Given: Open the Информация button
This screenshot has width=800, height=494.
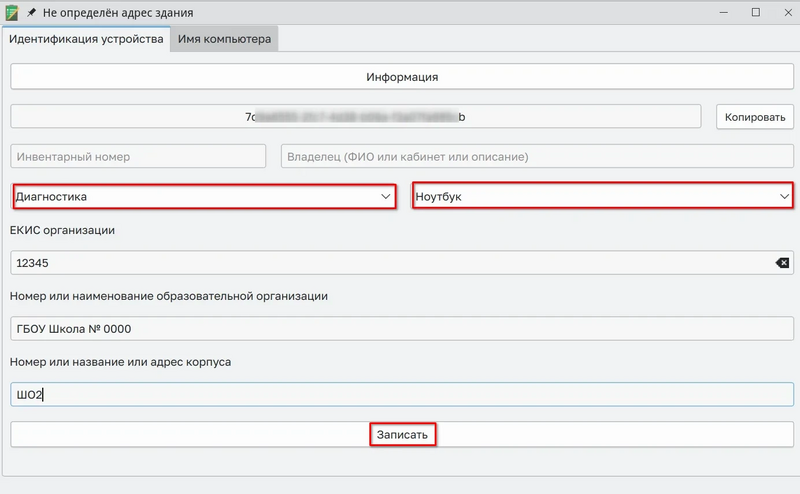Looking at the screenshot, I should [402, 77].
